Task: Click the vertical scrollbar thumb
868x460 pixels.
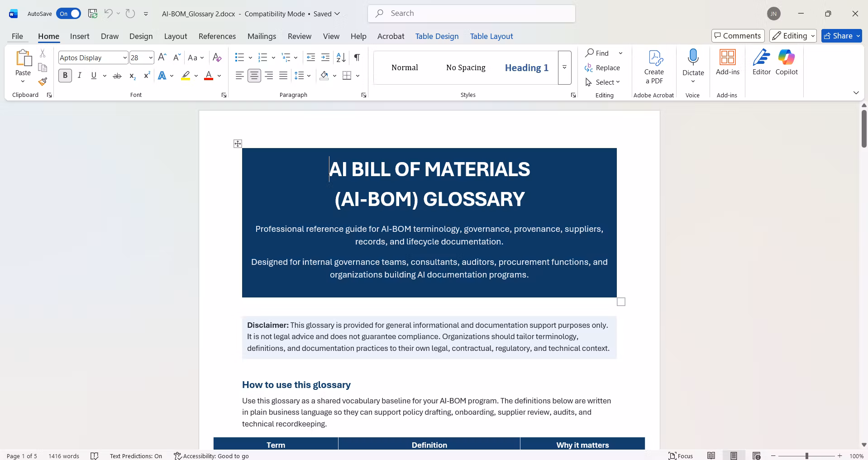Action: 864,128
